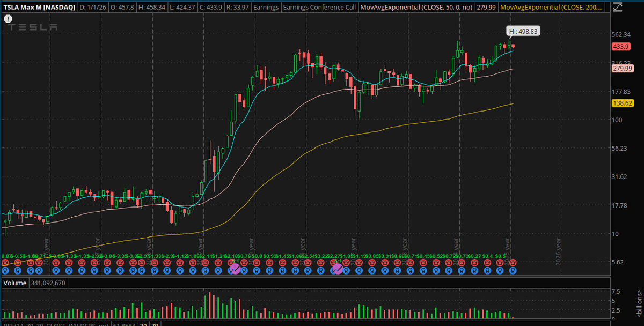The height and width of the screenshot is (326, 644).
Task: Click the 341,092,670 volume value
Action: pos(47,283)
